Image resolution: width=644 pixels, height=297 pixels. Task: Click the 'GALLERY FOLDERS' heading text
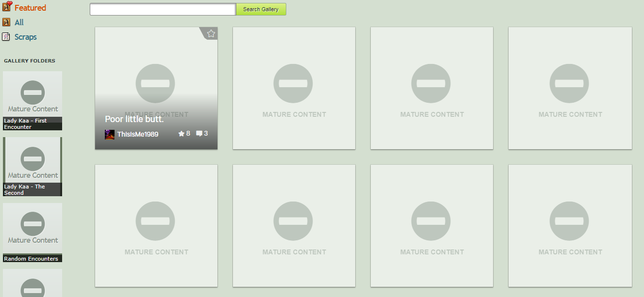tap(30, 61)
